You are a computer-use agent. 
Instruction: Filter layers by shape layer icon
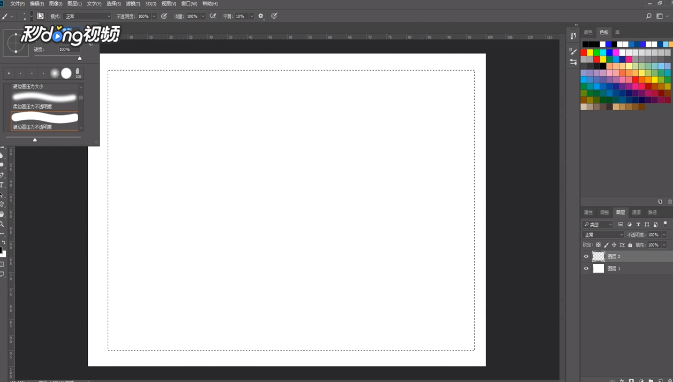[647, 224]
